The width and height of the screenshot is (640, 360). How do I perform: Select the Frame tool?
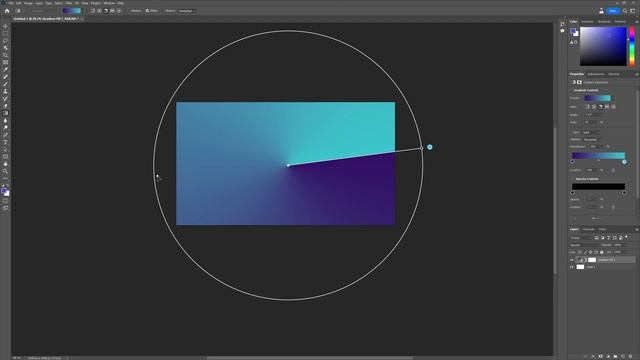[5, 62]
